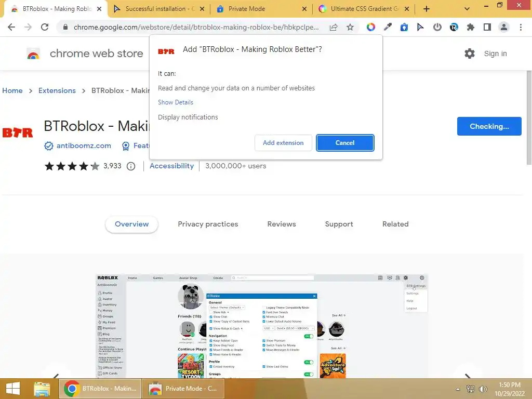Image resolution: width=532 pixels, height=399 pixels.
Task: Show hidden system tray icons
Action: click(458, 389)
